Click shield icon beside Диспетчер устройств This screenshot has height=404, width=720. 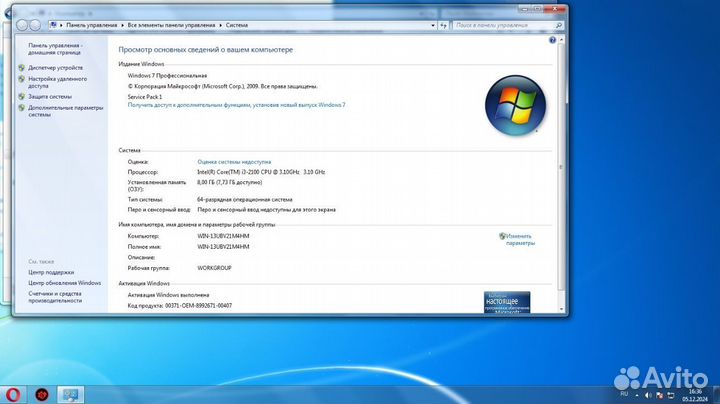(22, 67)
